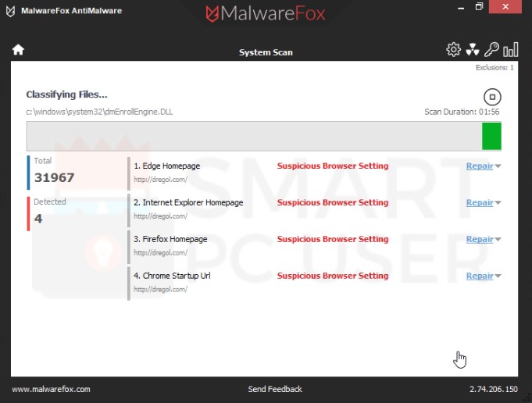Expand action dropdown for Internet Explorer Homepage
532x403 pixels.
tap(498, 203)
